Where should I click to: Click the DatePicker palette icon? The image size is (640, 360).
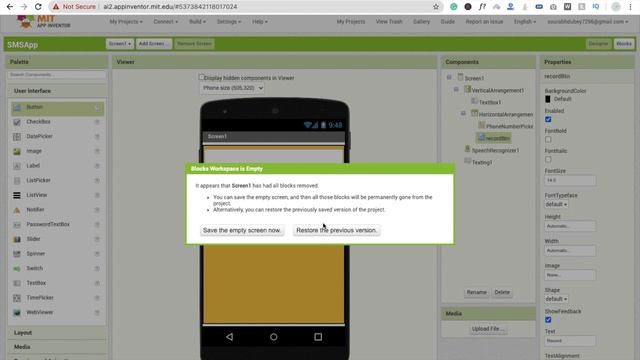point(17,137)
